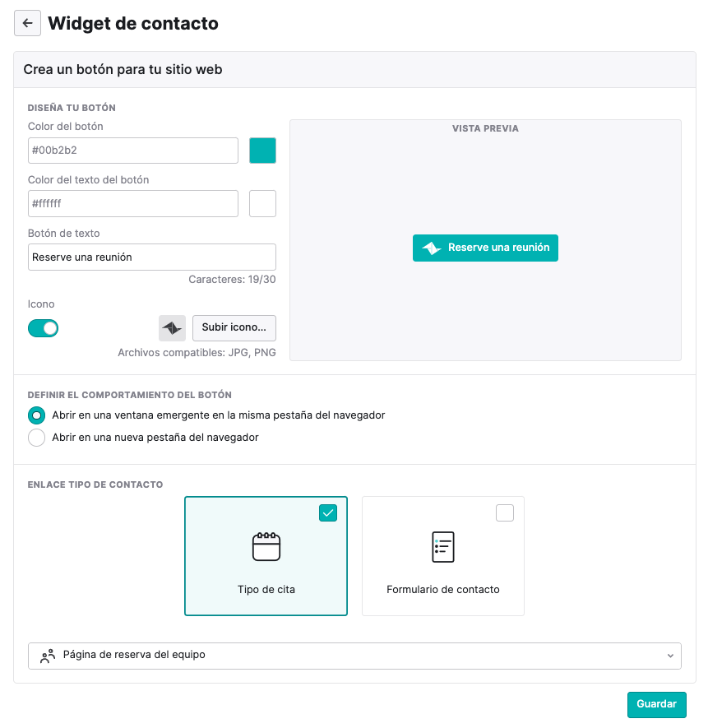Open the white text color swatch
Image resolution: width=708 pixels, height=728 pixels.
(x=263, y=203)
